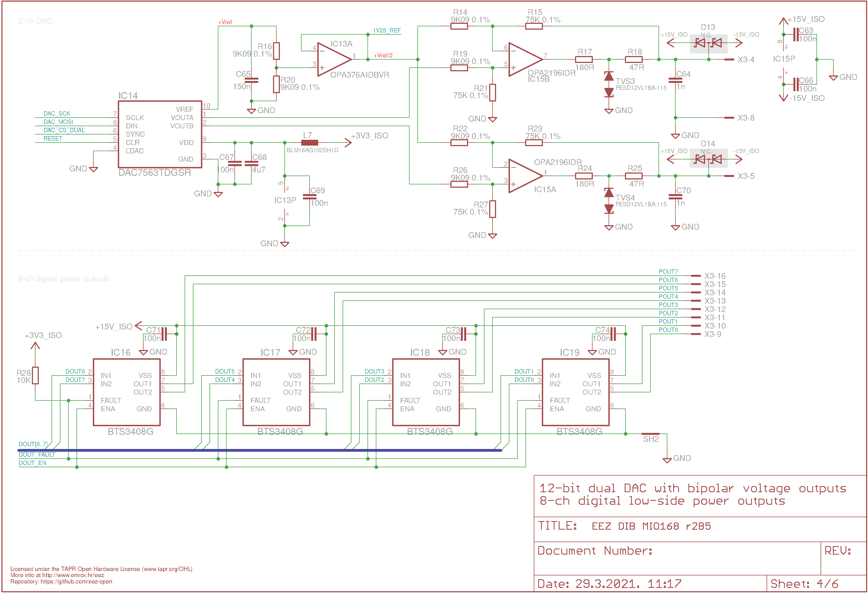Click the DOUT_EN net label
868x594 pixels.
[x=32, y=463]
